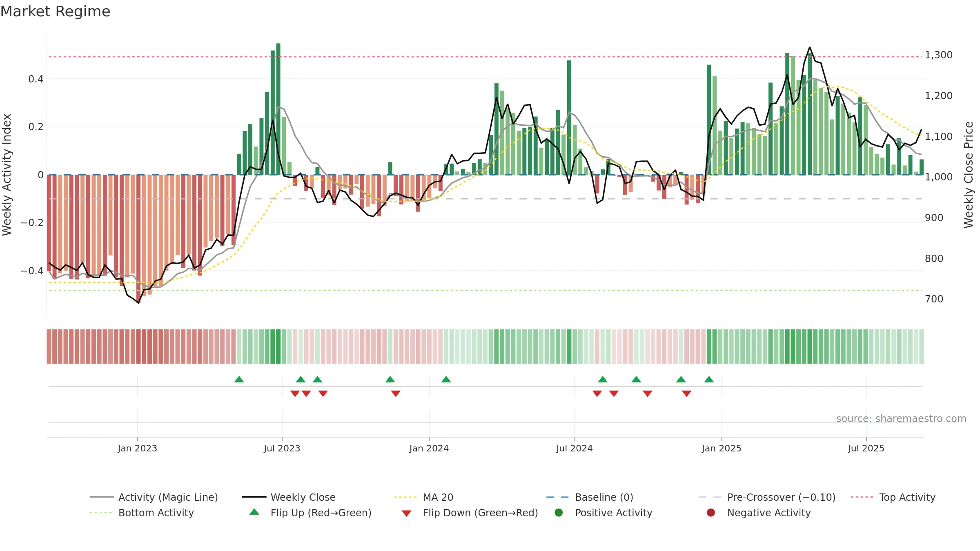Image resolution: width=980 pixels, height=551 pixels.
Task: Click the 900 price tick label
Action: click(x=934, y=218)
